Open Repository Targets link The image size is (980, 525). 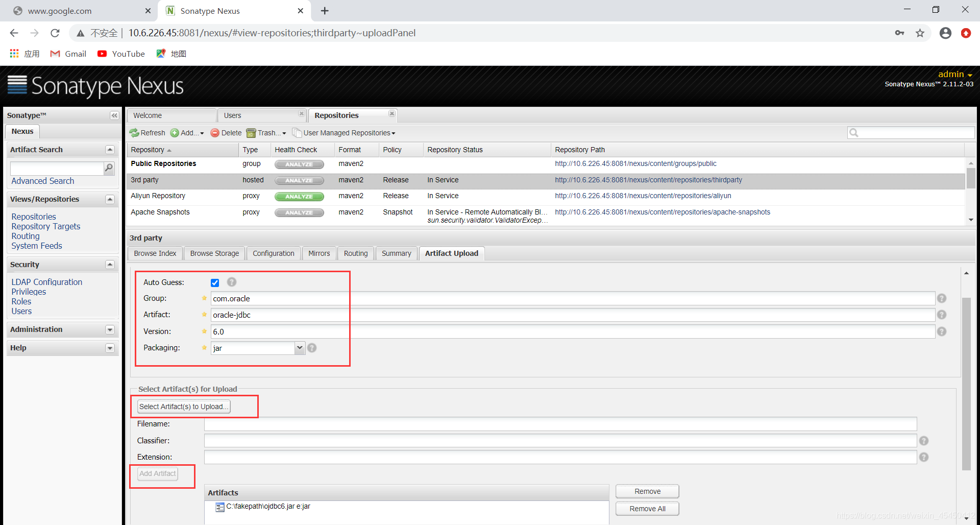click(x=46, y=226)
